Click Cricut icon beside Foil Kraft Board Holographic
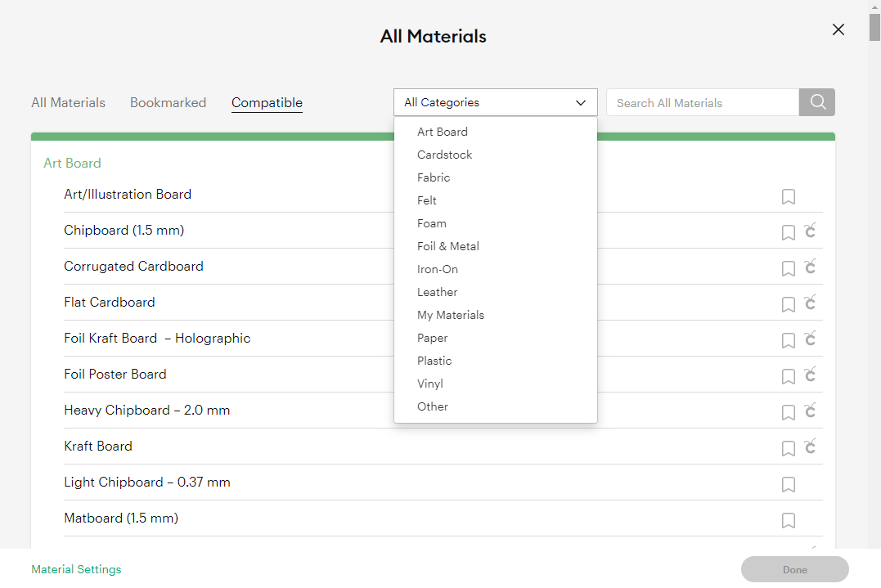 [x=810, y=339]
